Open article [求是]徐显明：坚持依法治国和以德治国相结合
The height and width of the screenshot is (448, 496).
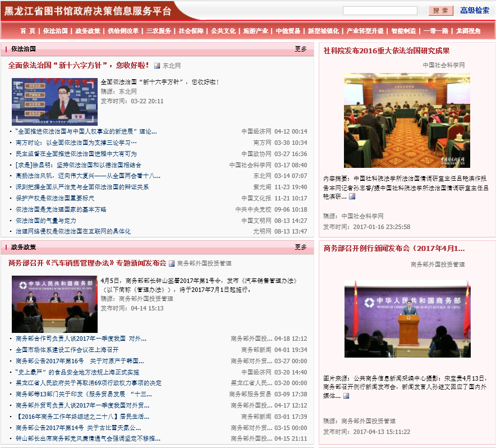click(79, 165)
